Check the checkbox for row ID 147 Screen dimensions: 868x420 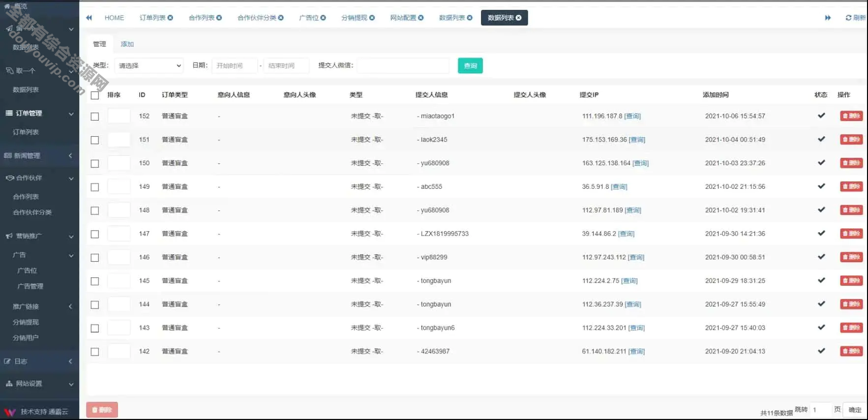pyautogui.click(x=95, y=234)
